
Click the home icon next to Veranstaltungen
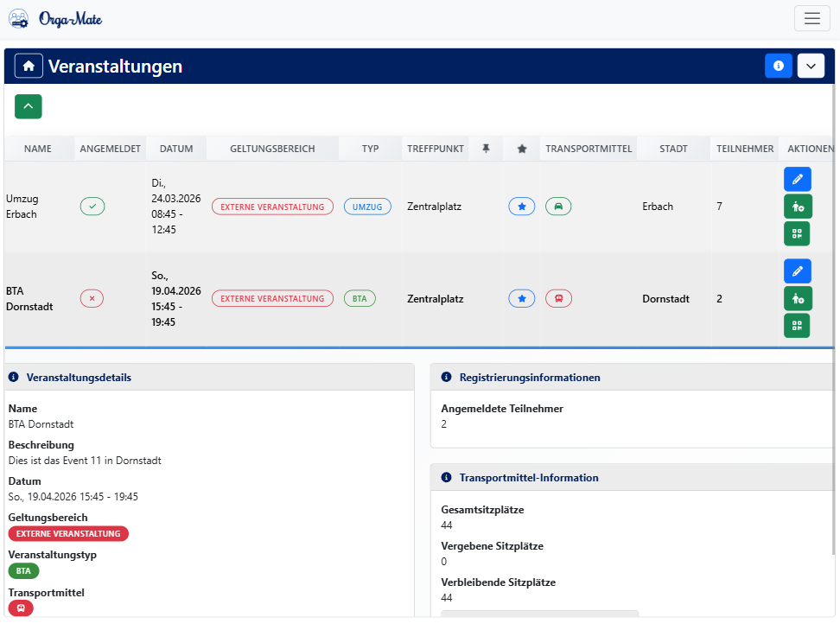[29, 65]
